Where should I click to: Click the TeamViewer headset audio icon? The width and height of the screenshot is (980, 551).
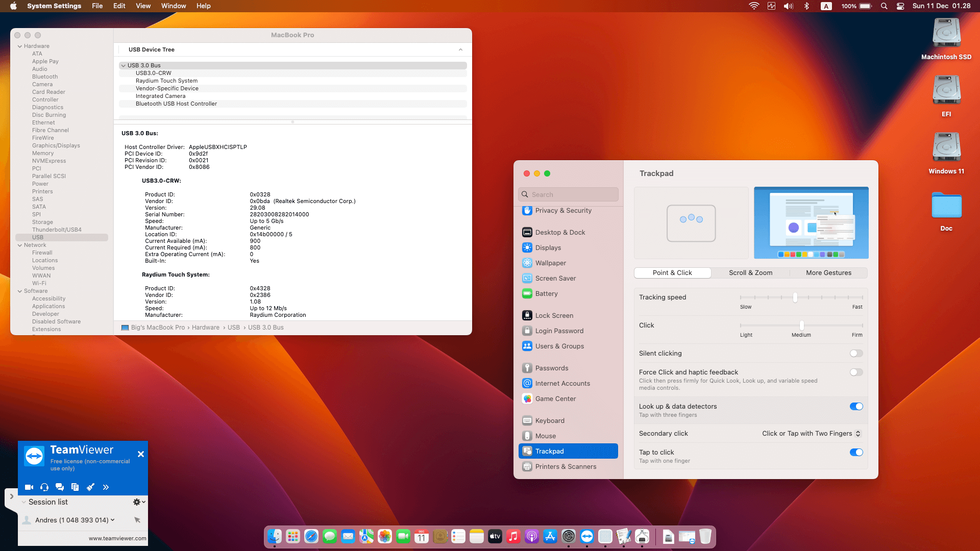(44, 487)
